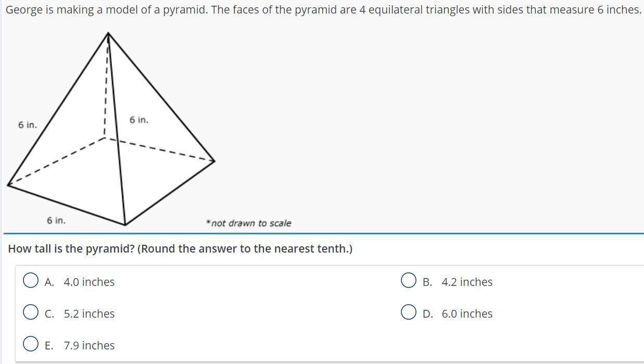This screenshot has height=364, width=644.
Task: Pick the option E radio button
Action: pyautogui.click(x=31, y=344)
